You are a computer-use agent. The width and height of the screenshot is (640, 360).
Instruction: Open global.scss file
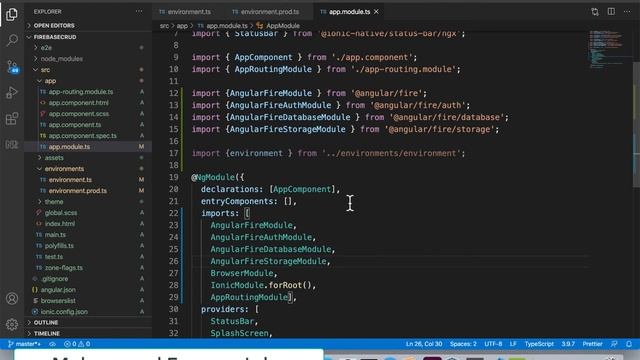coord(61,213)
